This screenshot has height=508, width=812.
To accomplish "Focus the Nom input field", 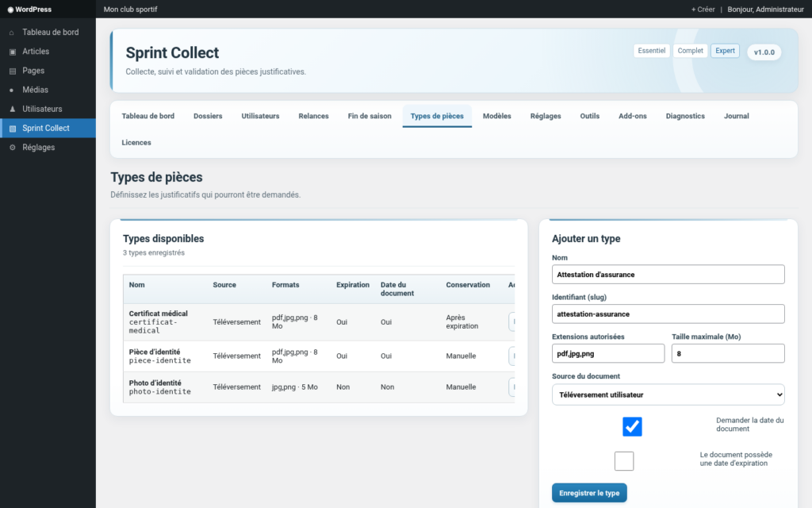I will (x=668, y=274).
